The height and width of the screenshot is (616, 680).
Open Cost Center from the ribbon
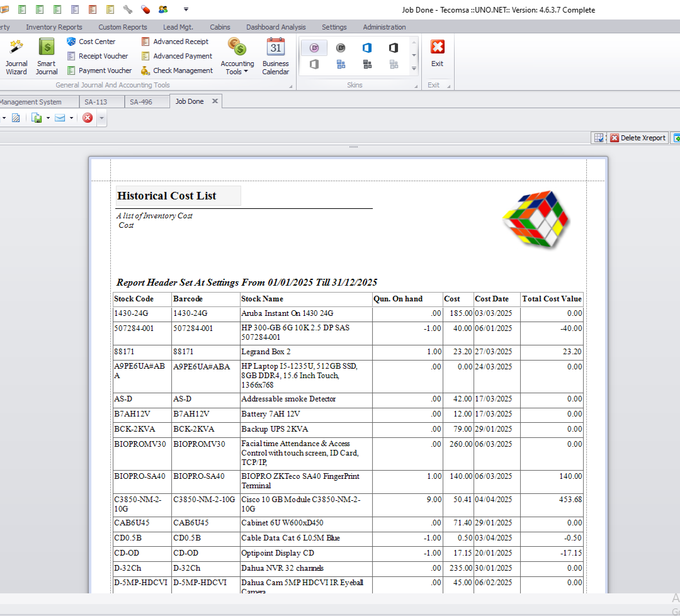(x=91, y=42)
